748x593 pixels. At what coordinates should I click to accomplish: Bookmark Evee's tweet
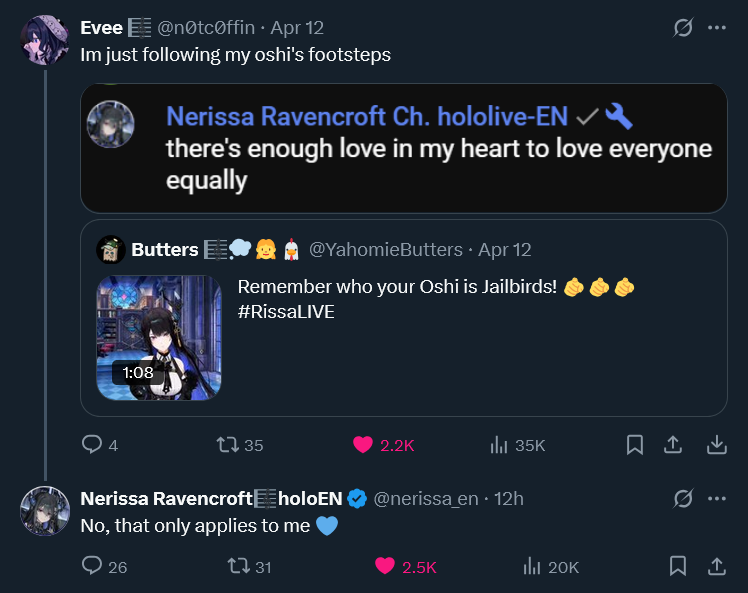click(635, 445)
